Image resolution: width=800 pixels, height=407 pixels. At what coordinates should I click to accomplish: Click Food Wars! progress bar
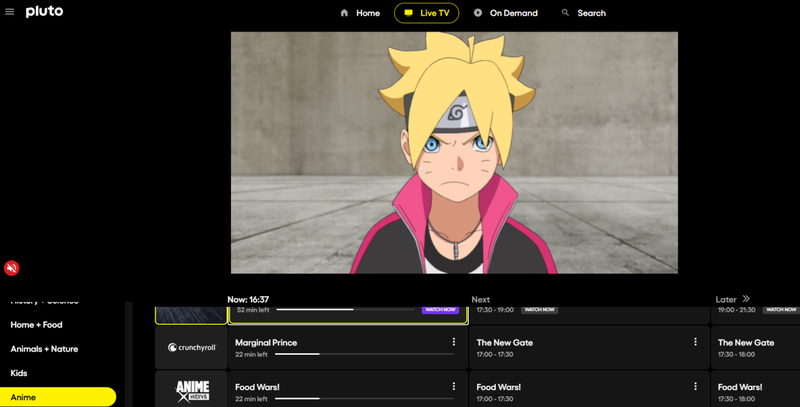[x=364, y=398]
